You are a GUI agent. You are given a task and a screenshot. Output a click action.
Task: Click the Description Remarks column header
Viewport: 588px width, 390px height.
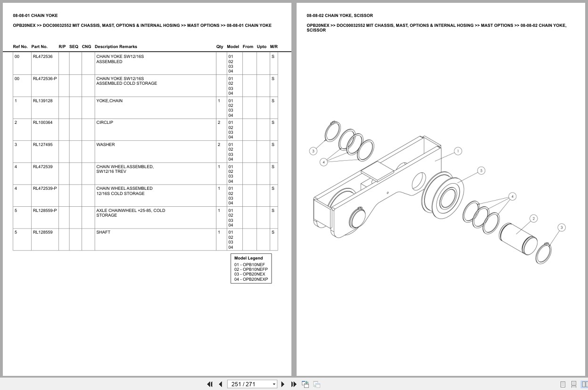click(x=116, y=47)
